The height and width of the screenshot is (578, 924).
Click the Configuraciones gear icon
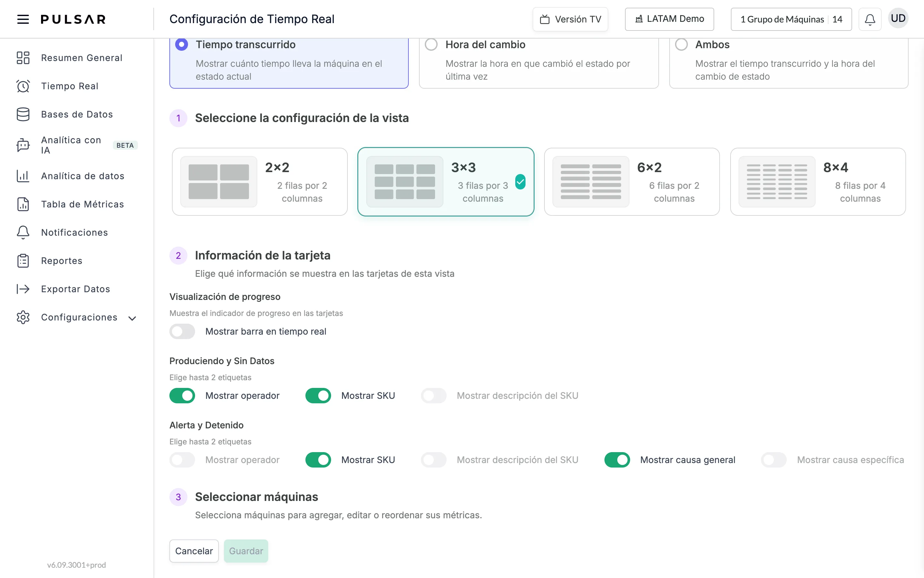click(23, 317)
